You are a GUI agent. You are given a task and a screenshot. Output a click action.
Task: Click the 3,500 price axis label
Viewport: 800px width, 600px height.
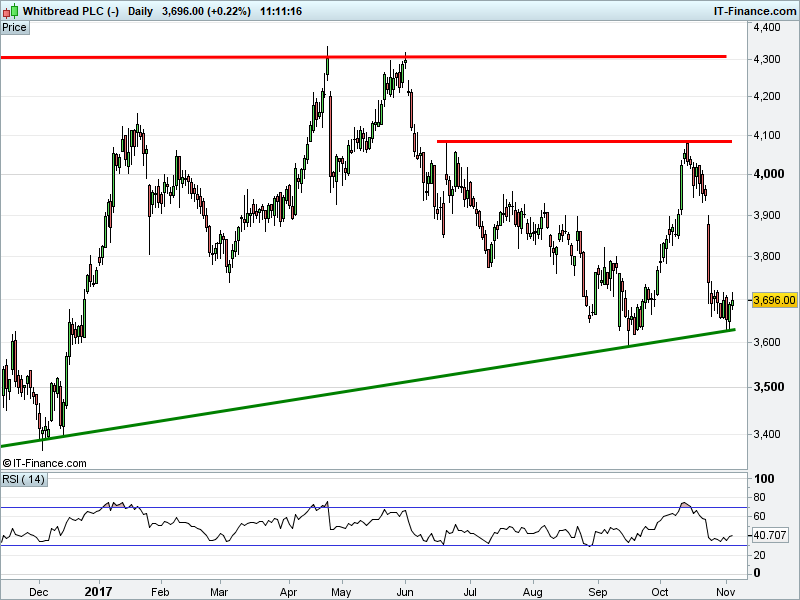[768, 387]
